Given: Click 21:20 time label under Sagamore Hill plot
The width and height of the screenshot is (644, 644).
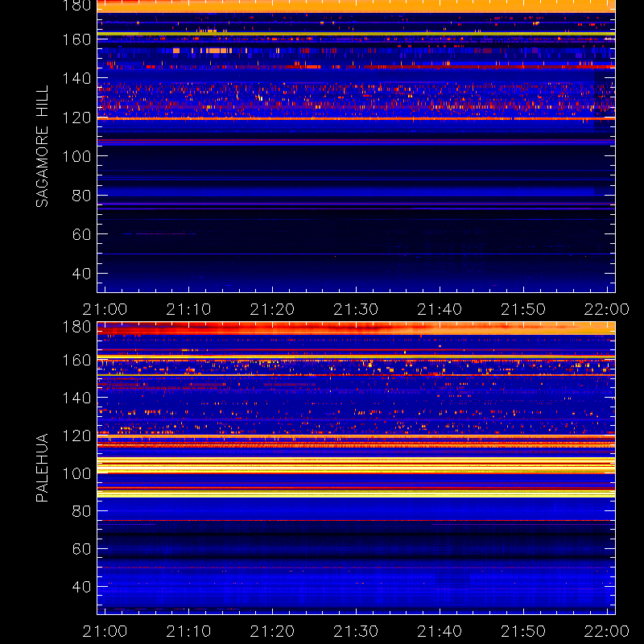Looking at the screenshot, I should tap(272, 309).
